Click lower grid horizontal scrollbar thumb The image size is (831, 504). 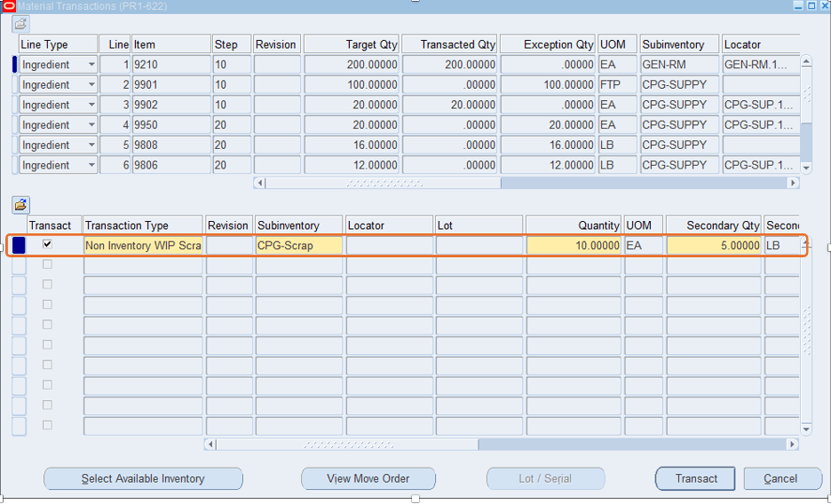click(347, 445)
